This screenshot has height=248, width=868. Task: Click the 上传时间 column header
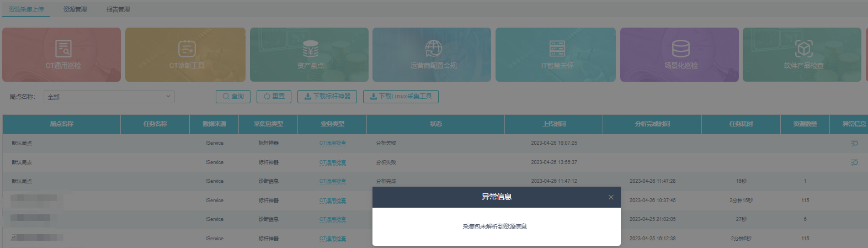click(x=554, y=124)
